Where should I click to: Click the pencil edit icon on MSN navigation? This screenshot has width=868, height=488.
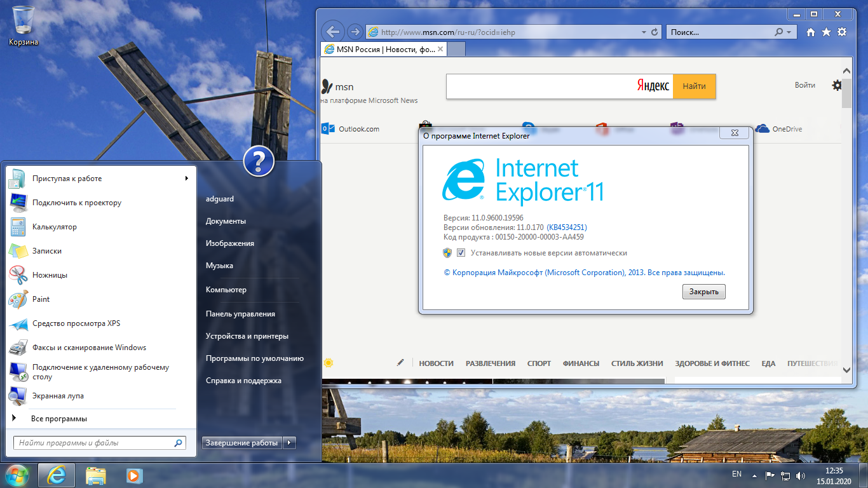click(400, 363)
